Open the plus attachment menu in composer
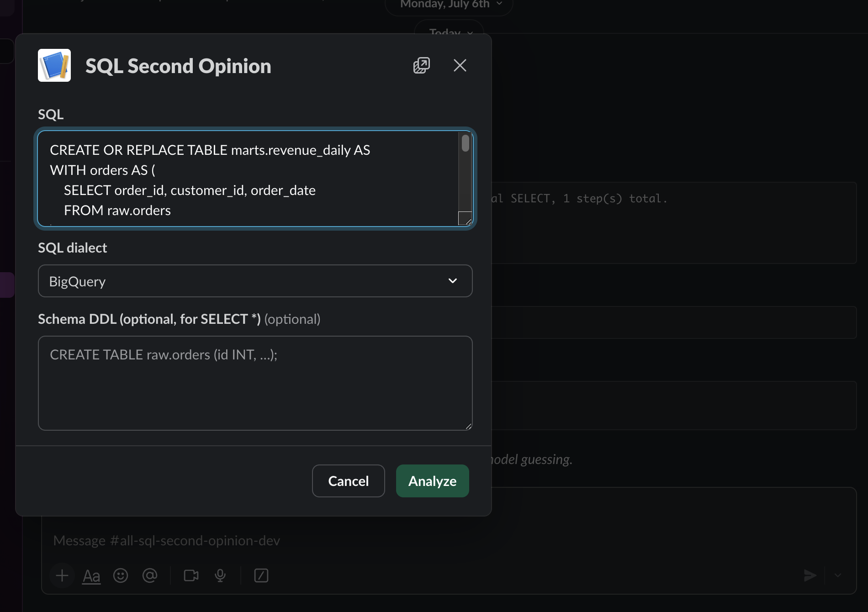The width and height of the screenshot is (868, 612). pyautogui.click(x=62, y=575)
